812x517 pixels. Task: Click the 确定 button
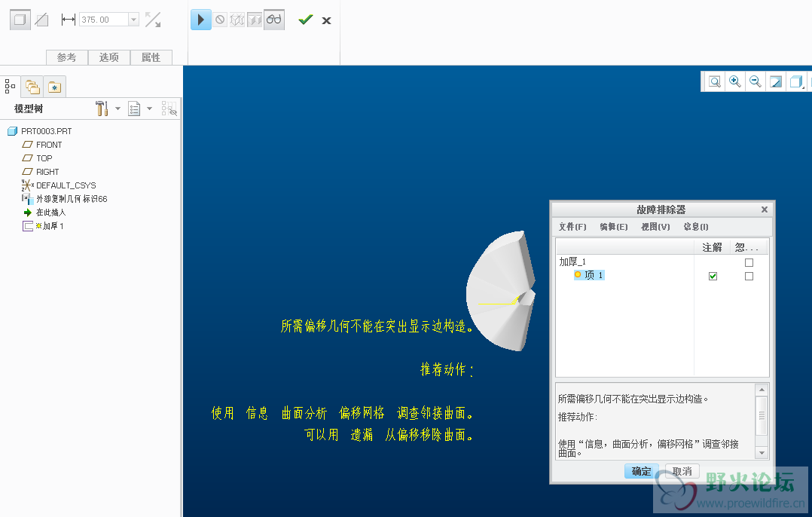pyautogui.click(x=641, y=471)
